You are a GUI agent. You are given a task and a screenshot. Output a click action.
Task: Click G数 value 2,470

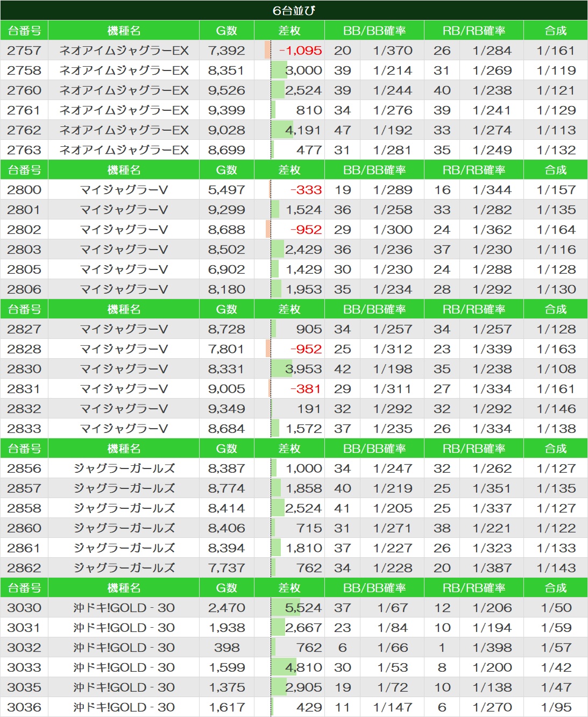click(x=226, y=608)
